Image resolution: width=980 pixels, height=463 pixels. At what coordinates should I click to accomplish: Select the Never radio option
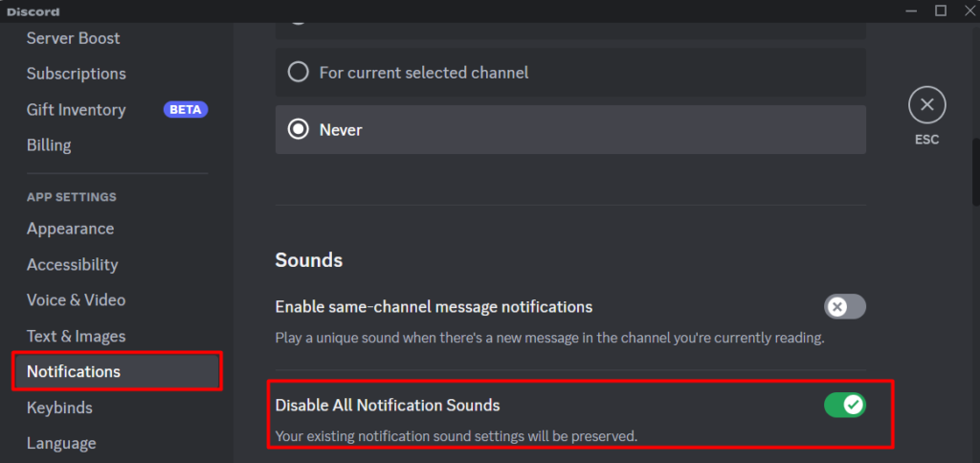coord(570,129)
